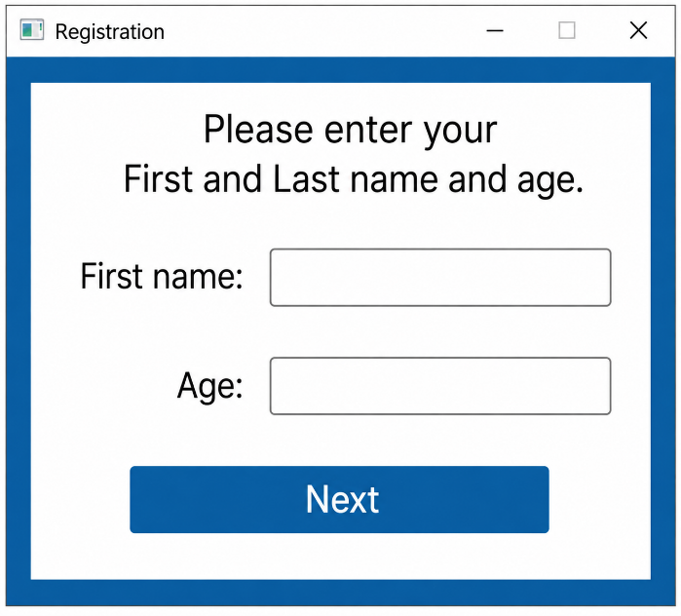Image resolution: width=681 pixels, height=616 pixels.
Task: Click the word "Next" on the blue button
Action: pyautogui.click(x=342, y=500)
